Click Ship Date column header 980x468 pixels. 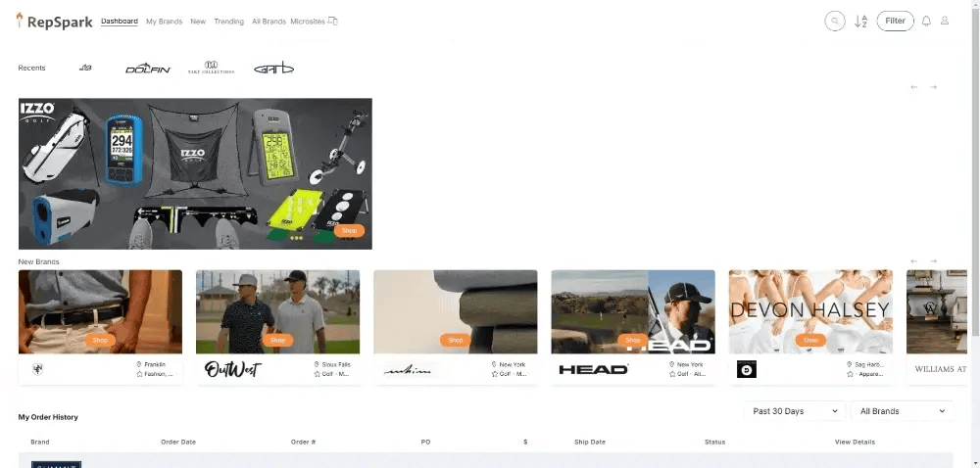[x=590, y=442]
